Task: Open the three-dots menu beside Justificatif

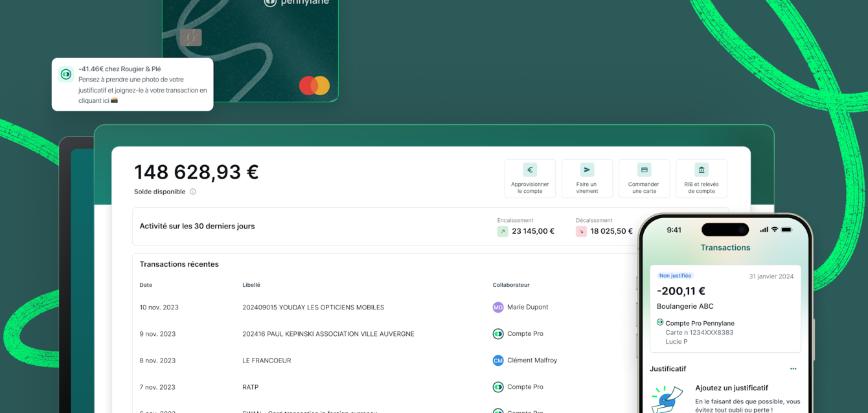Action: tap(793, 369)
